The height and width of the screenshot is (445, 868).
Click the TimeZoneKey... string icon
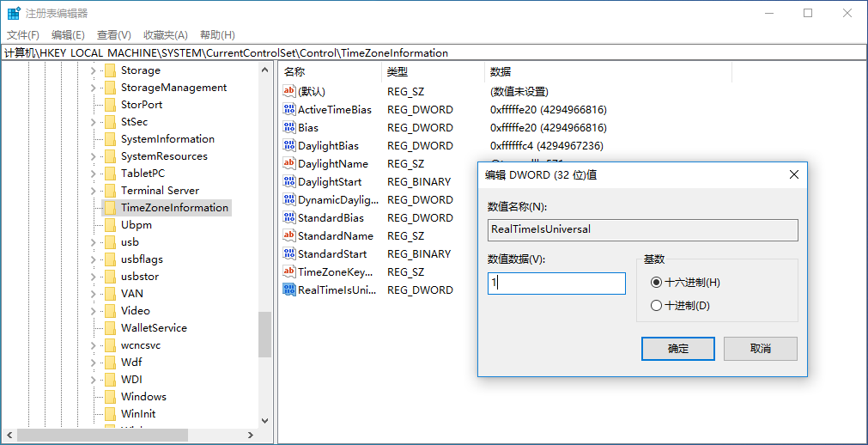coord(289,271)
